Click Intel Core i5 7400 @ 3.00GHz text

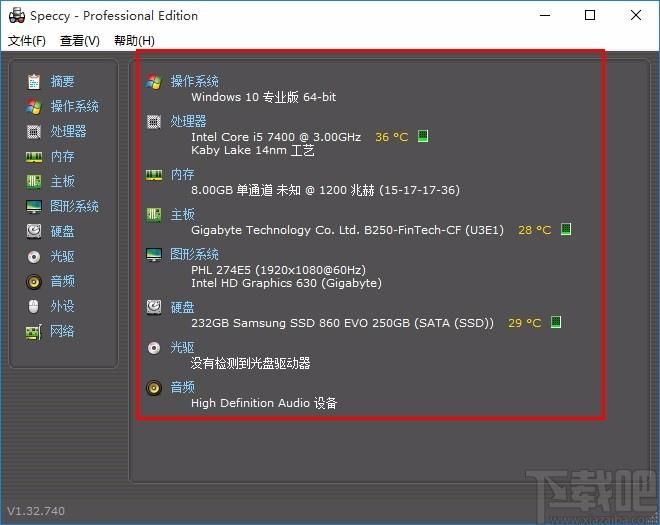pos(276,137)
